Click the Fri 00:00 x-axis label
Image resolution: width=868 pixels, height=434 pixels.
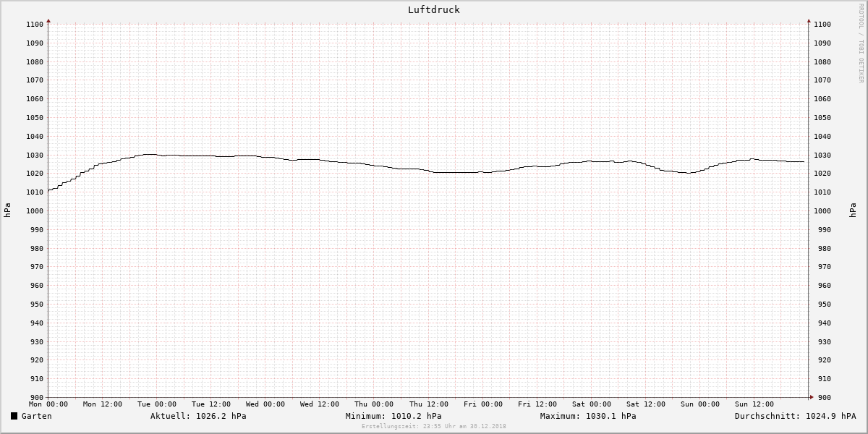[483, 404]
